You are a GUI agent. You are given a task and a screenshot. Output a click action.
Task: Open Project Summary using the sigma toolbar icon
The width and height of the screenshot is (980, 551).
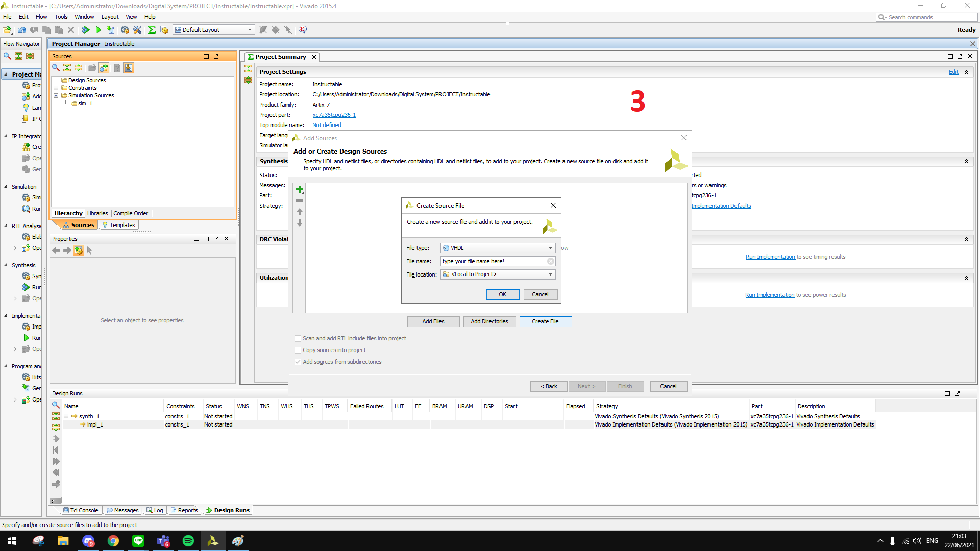(x=152, y=29)
